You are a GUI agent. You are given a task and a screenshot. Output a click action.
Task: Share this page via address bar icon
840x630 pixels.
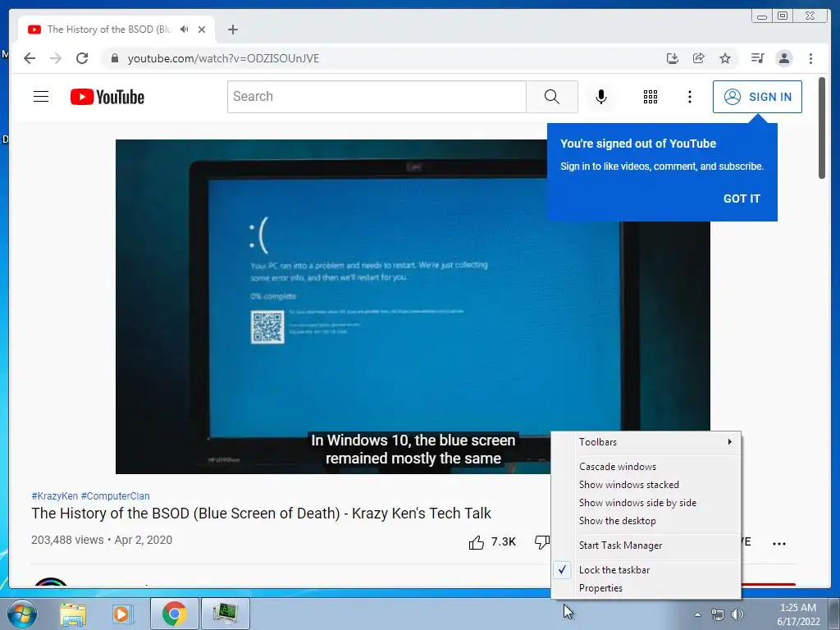[699, 58]
